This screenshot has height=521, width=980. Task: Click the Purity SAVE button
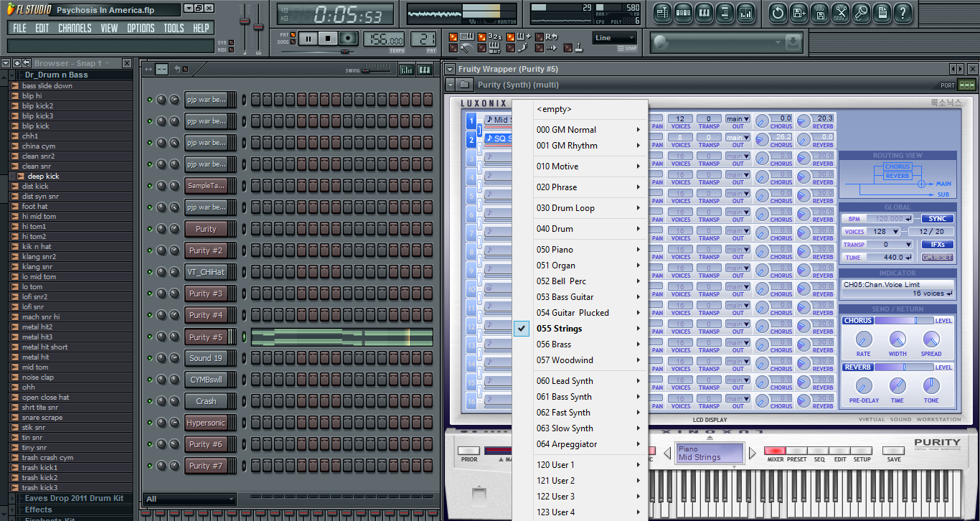pyautogui.click(x=894, y=451)
